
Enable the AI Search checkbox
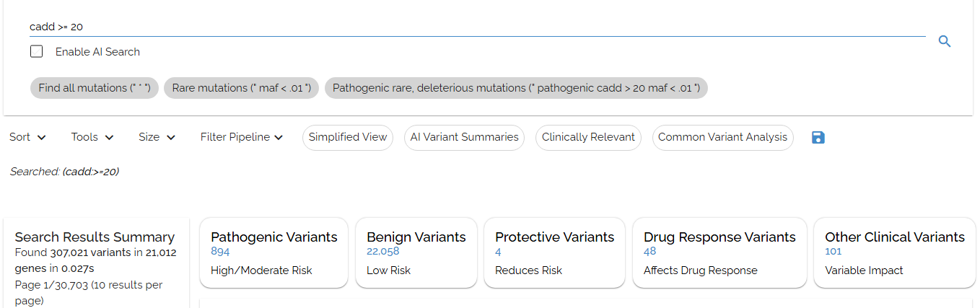point(37,52)
